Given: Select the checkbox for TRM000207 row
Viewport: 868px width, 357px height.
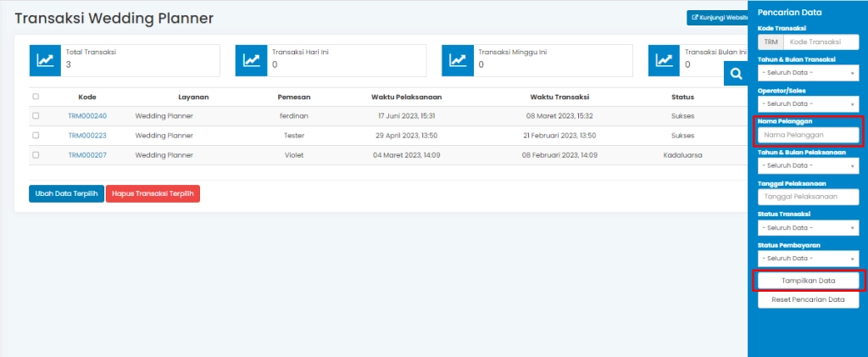Looking at the screenshot, I should [x=36, y=155].
